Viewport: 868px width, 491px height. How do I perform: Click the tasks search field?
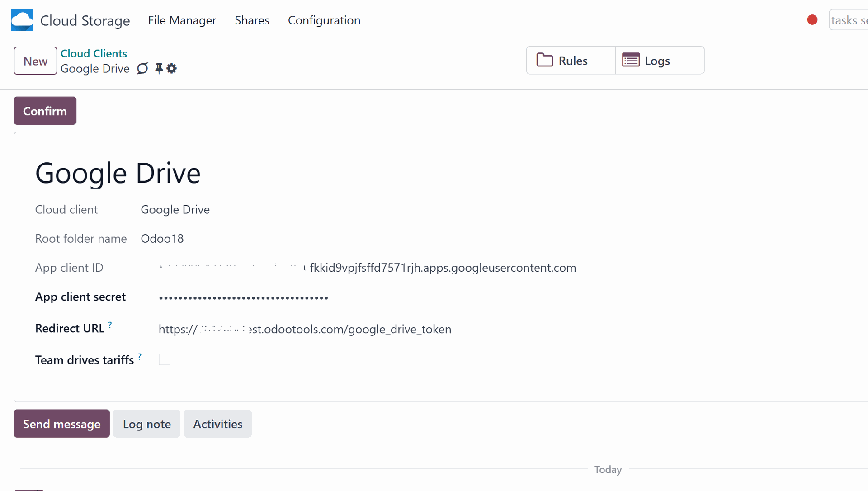(849, 20)
